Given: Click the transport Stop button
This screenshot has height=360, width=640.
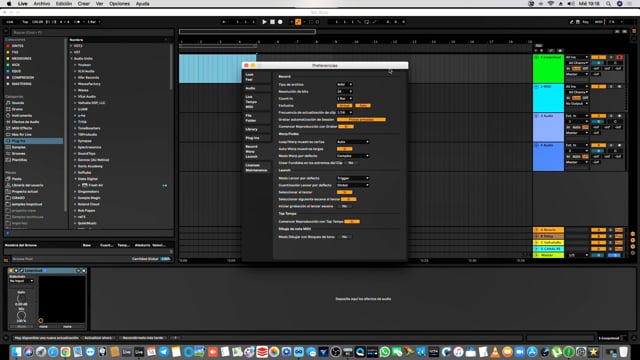Looking at the screenshot, I should [272, 22].
